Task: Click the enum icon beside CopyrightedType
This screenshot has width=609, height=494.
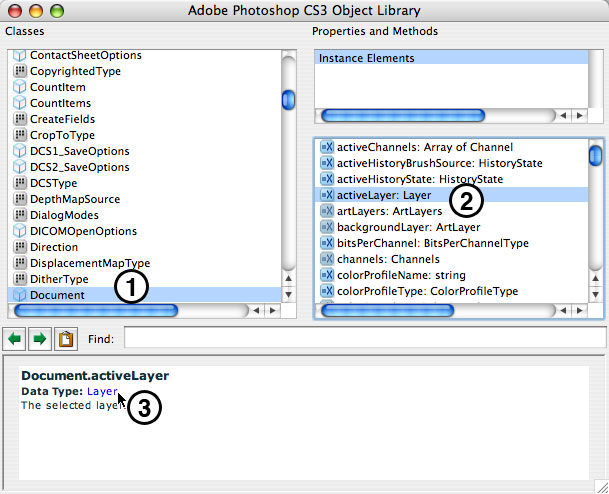Action: coord(19,71)
